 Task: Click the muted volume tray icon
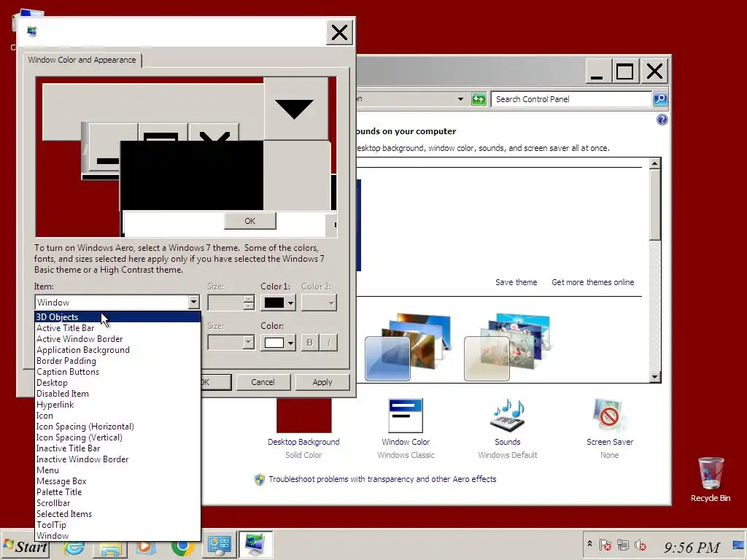640,545
